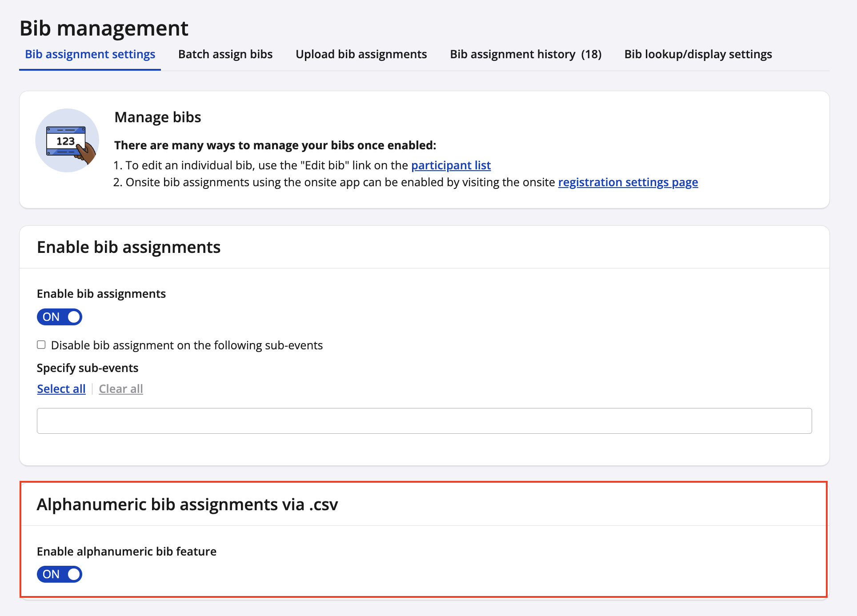Viewport: 857px width, 616px height.
Task: View Bib assignment history tab
Action: coord(525,54)
